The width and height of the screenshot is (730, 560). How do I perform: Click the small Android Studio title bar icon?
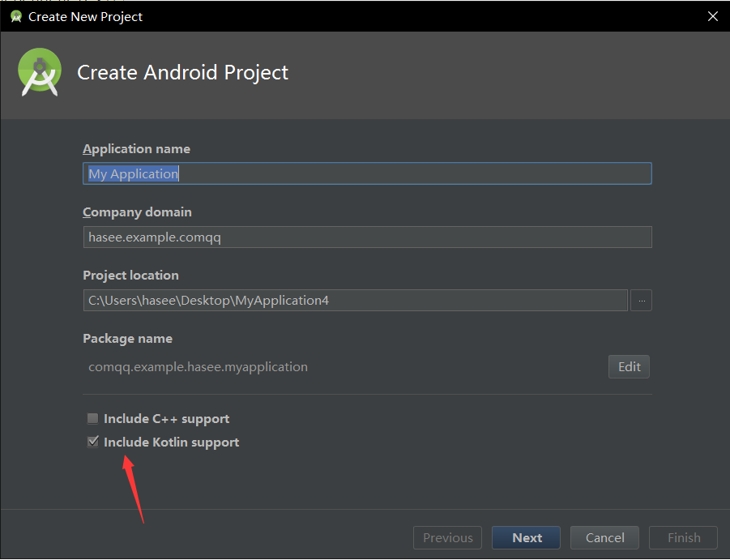tap(16, 17)
